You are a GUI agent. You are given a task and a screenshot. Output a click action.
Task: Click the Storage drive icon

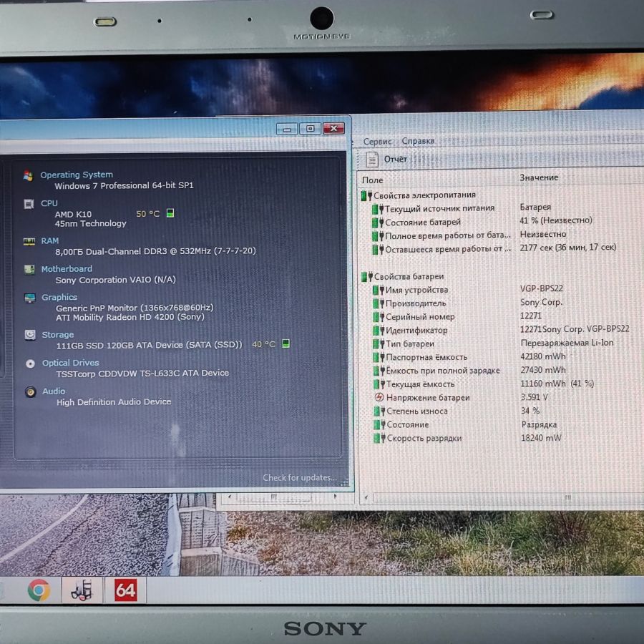point(30,335)
